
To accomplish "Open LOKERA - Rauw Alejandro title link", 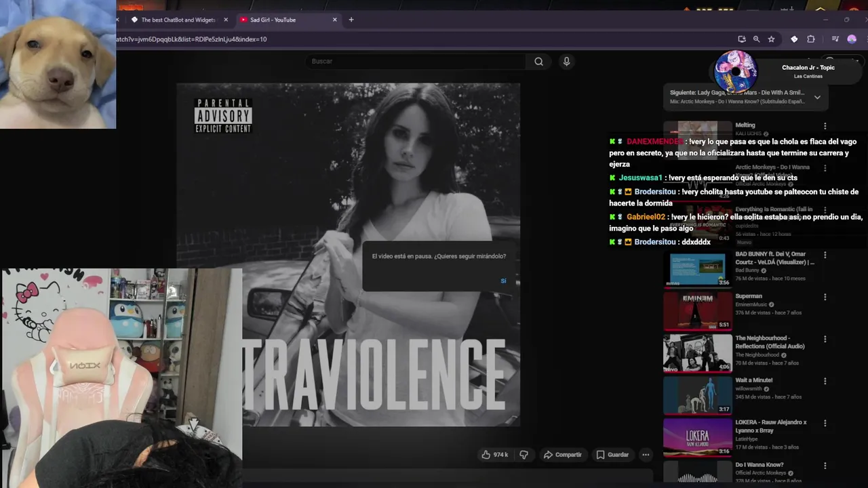I will click(771, 426).
